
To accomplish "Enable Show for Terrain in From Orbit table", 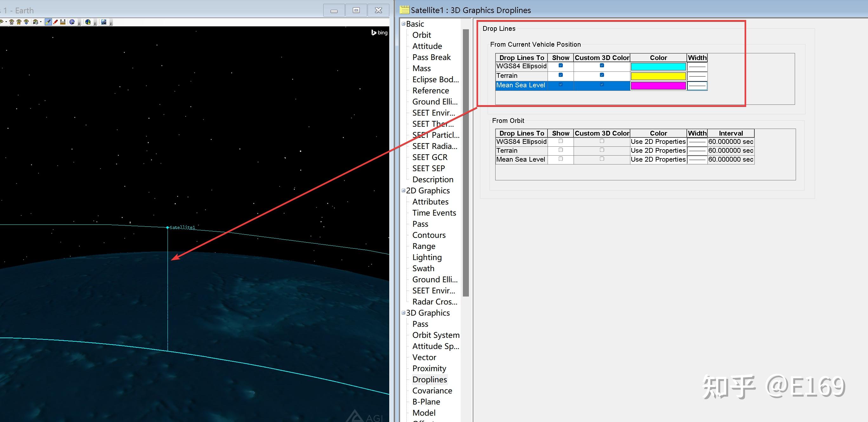I will point(560,151).
